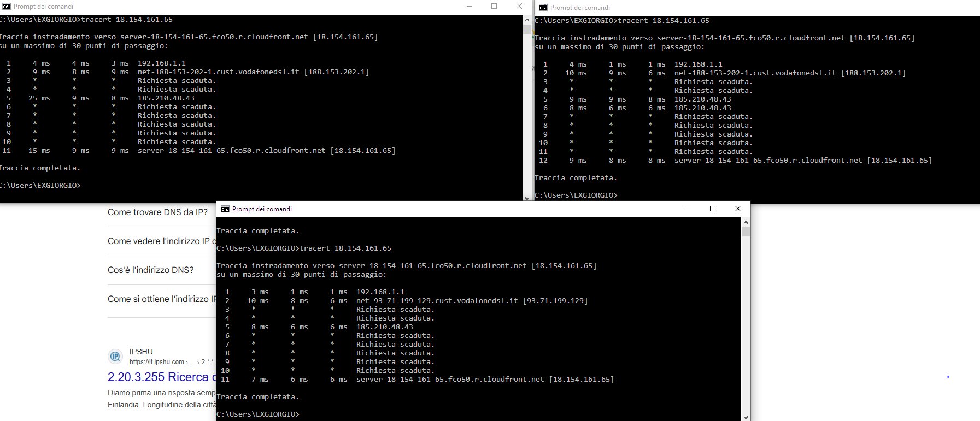Click 'tracert 18.154.161.65' command in front window
Viewport: 980px width, 421px height.
(x=345, y=248)
